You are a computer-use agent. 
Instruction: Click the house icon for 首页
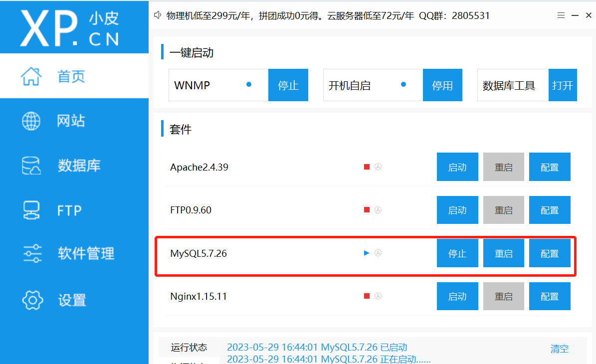tap(31, 76)
